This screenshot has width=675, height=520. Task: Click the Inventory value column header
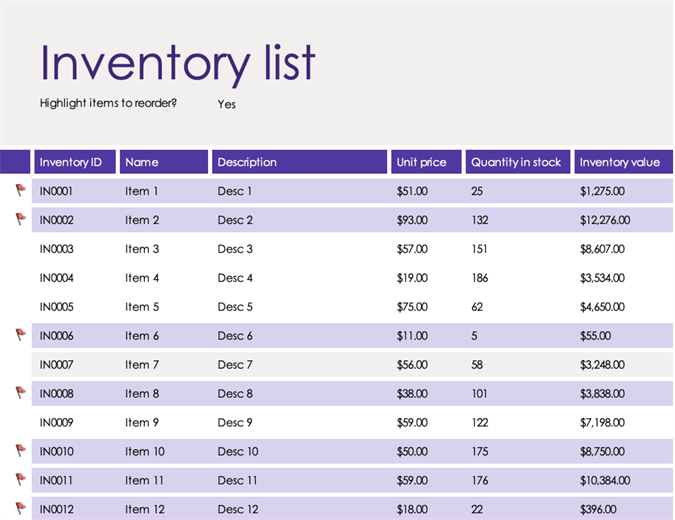619,162
